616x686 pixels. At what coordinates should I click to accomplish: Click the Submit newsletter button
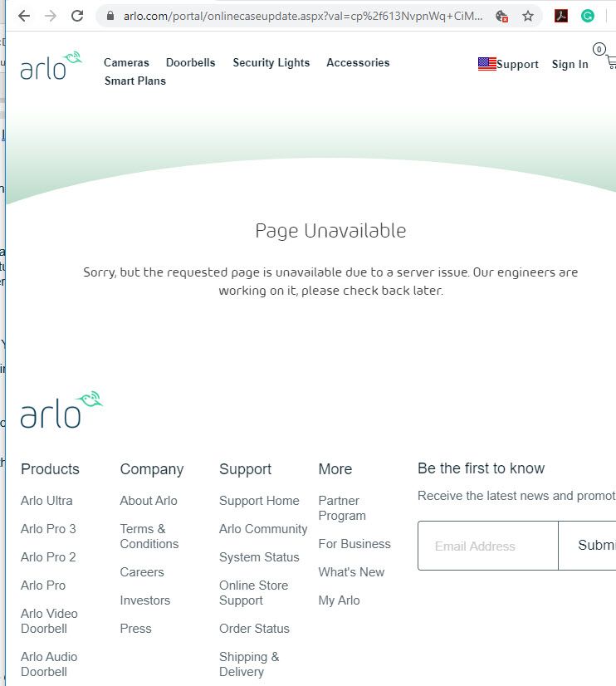(587, 546)
